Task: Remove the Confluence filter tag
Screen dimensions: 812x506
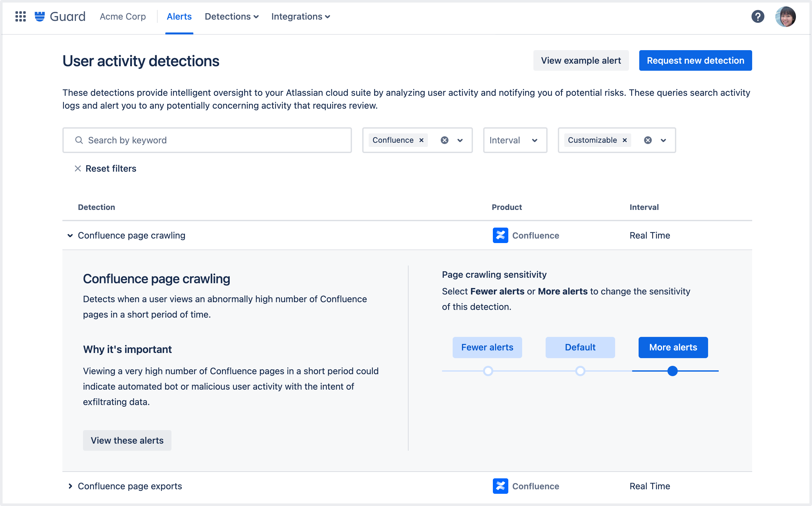Action: [x=421, y=140]
